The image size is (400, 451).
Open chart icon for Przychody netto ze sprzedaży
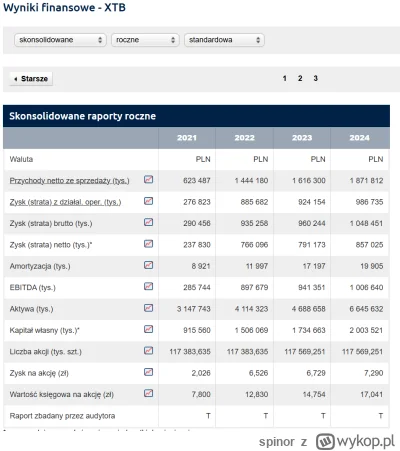pos(148,179)
